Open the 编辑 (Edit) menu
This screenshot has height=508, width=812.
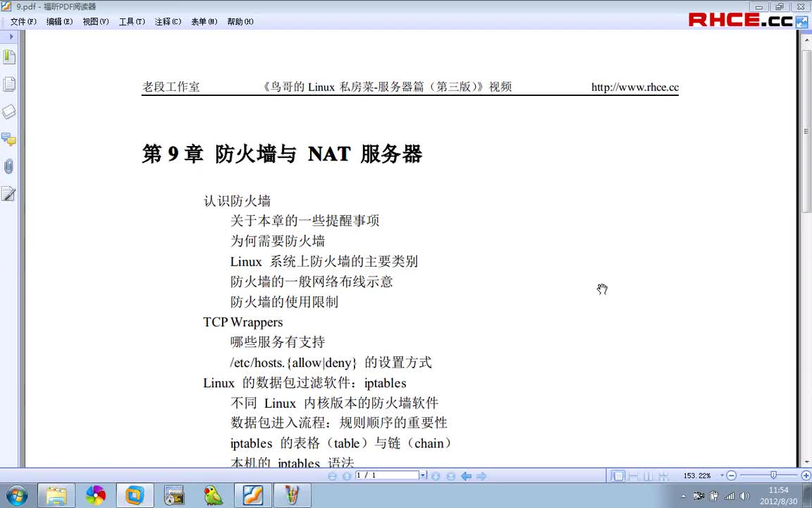tap(59, 21)
